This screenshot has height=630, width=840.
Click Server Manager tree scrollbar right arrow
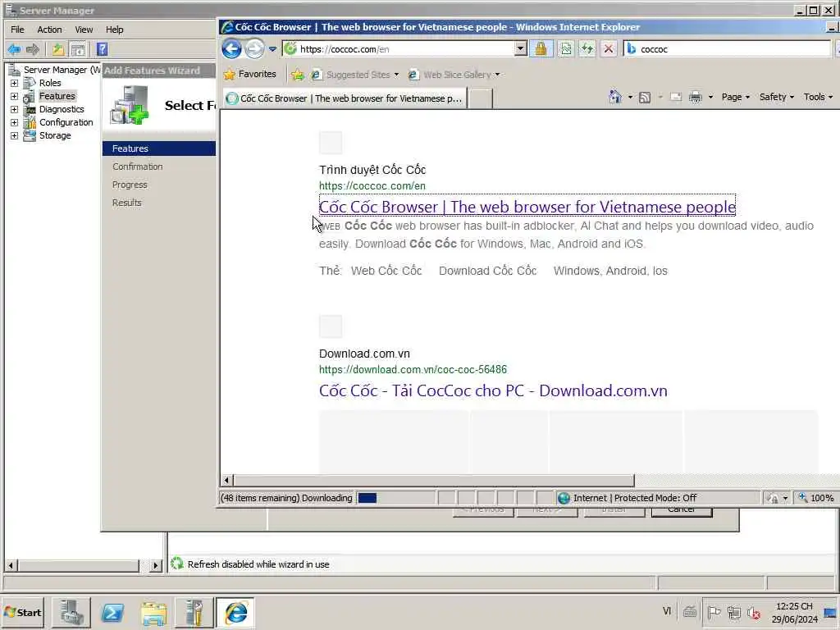click(x=155, y=565)
